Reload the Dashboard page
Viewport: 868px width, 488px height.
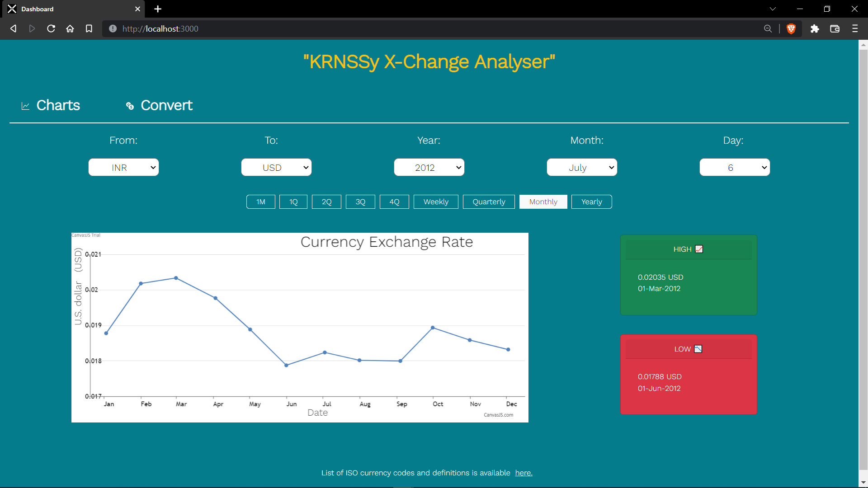(x=51, y=28)
